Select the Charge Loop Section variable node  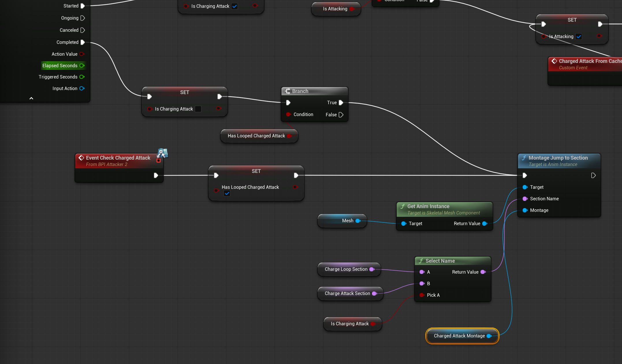click(x=346, y=269)
